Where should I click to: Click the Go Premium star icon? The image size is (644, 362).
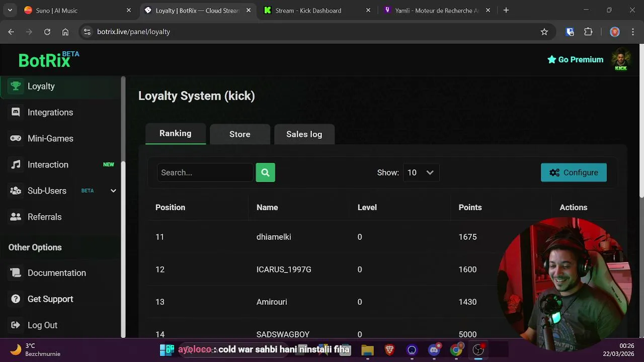(552, 59)
